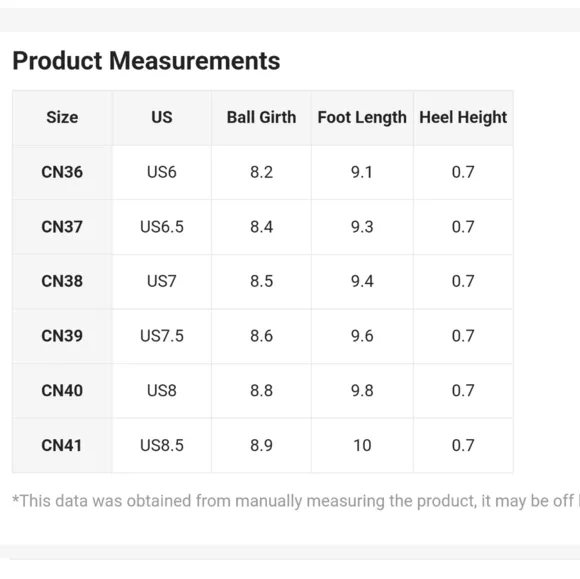Select the CN38 size row label
Screen dimensions: 580x579
pos(62,281)
